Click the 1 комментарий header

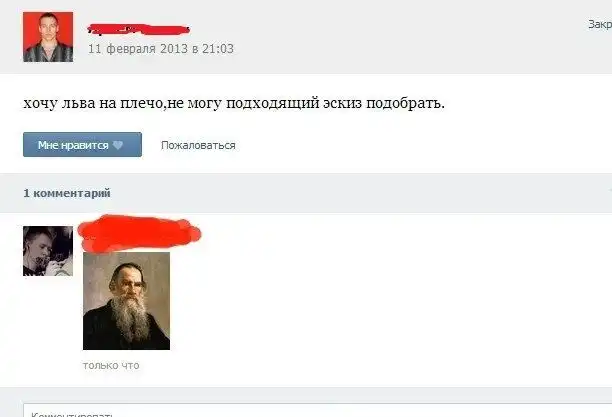67,193
